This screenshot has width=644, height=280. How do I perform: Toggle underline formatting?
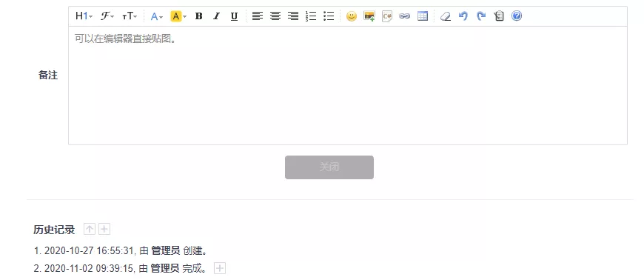(234, 16)
